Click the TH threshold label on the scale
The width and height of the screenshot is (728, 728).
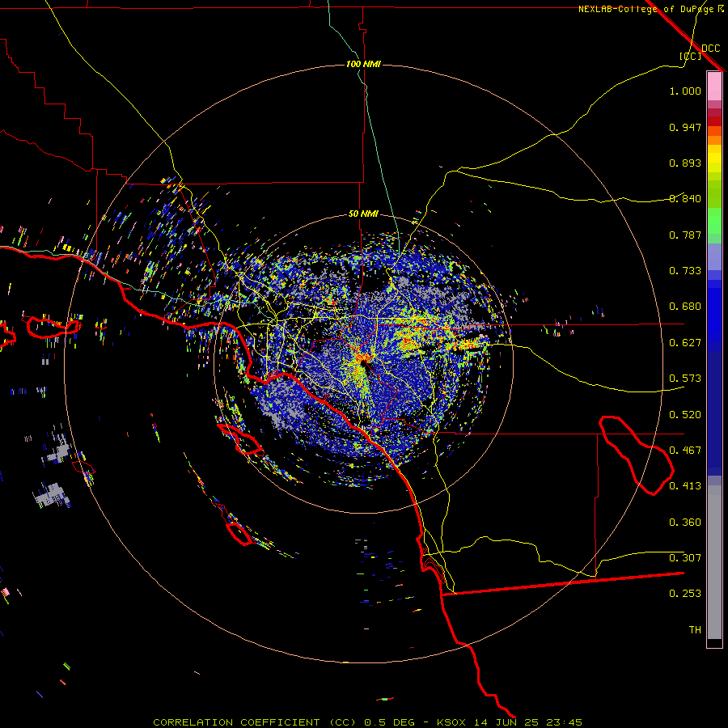[x=695, y=630]
